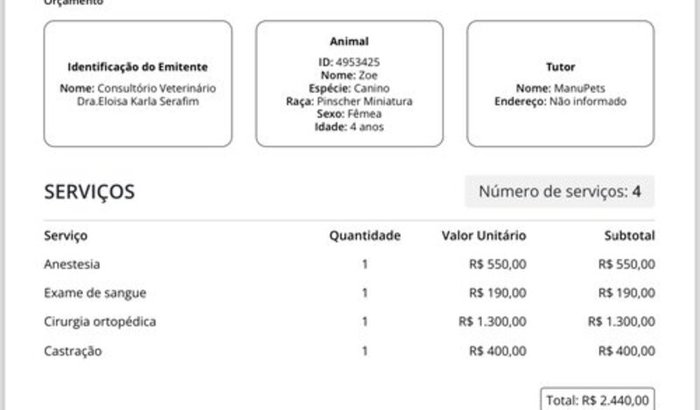This screenshot has width=700, height=410.
Task: Click the Total R$ 2.440,00 box
Action: tap(597, 399)
